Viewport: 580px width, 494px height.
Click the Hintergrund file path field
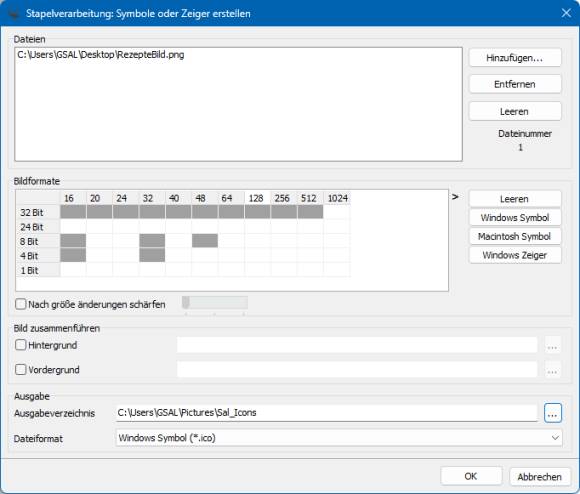point(357,345)
